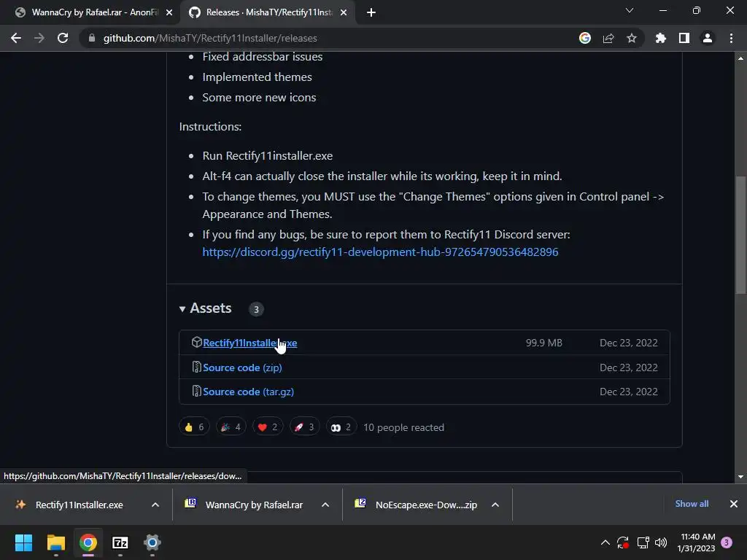Open the Google account icon in address bar
The width and height of the screenshot is (747, 560).
pyautogui.click(x=584, y=38)
